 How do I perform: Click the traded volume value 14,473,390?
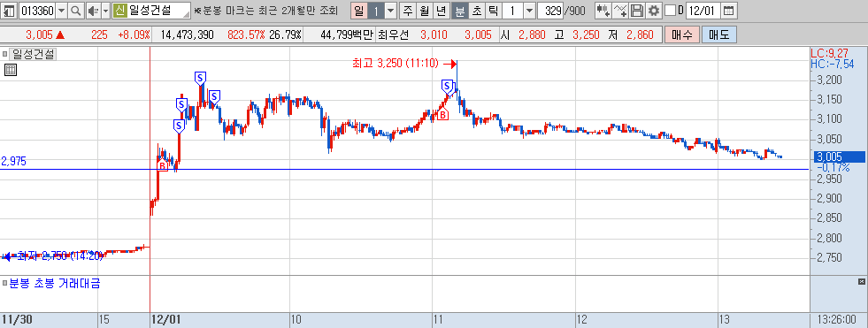[x=187, y=34]
